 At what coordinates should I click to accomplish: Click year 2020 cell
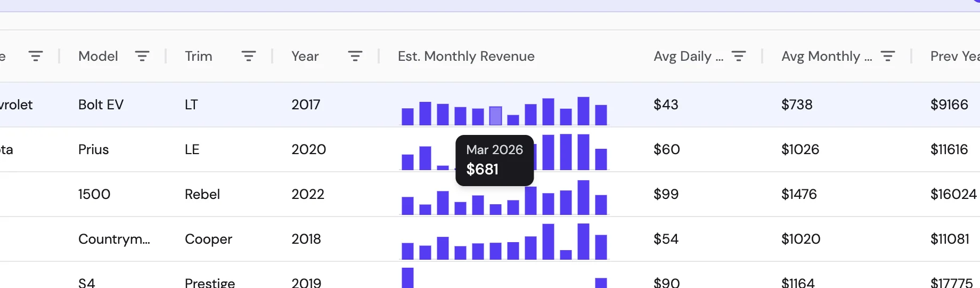[x=308, y=149]
